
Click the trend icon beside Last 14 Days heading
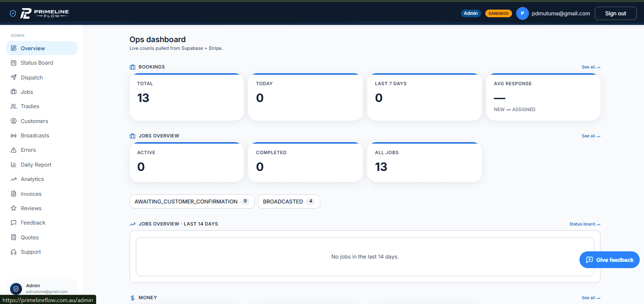click(132, 224)
